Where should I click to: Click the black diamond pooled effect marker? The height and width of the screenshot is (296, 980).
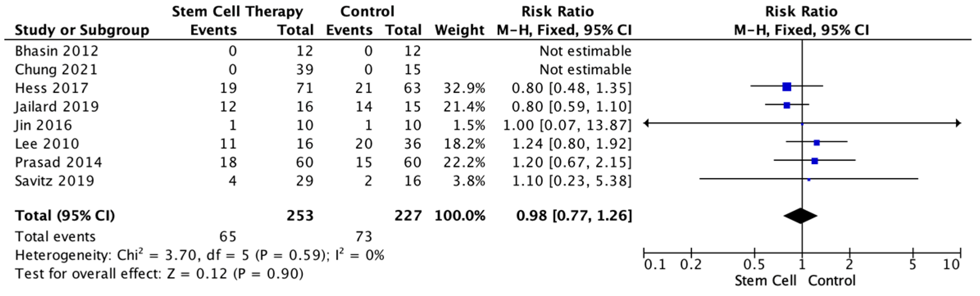[800, 216]
